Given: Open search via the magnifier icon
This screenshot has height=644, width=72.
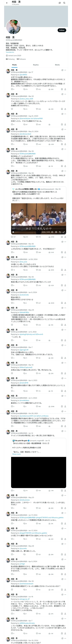Looking at the screenshot, I should pos(64,3).
